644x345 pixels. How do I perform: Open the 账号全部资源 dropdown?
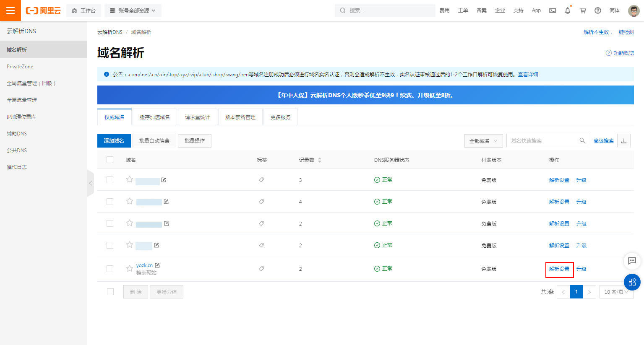(x=133, y=10)
